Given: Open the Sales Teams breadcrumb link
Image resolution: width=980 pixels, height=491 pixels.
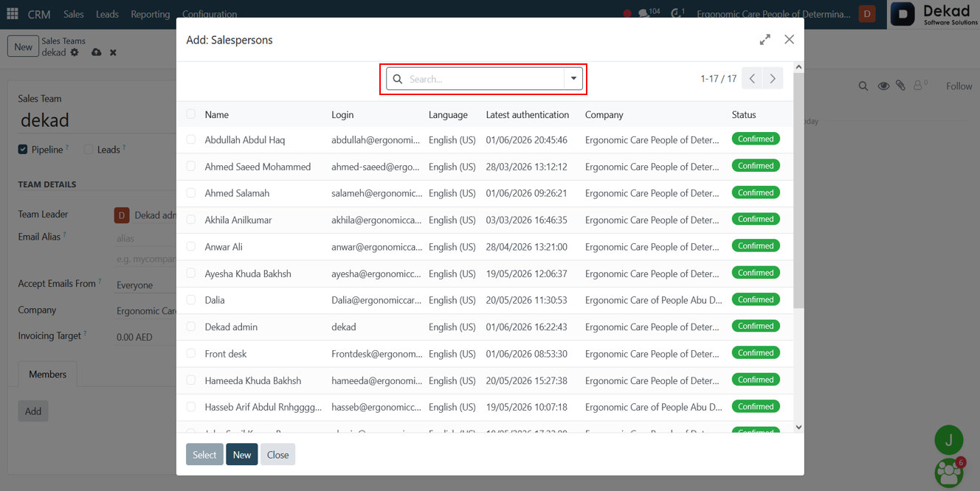Looking at the screenshot, I should pyautogui.click(x=63, y=41).
